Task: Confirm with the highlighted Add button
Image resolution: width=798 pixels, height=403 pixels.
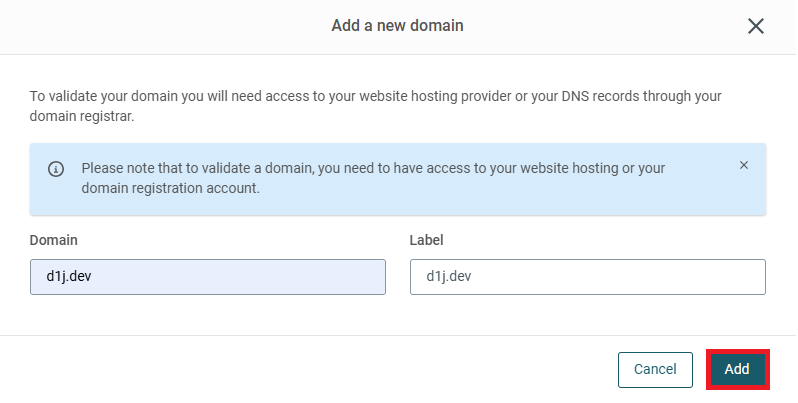Action: coord(737,369)
